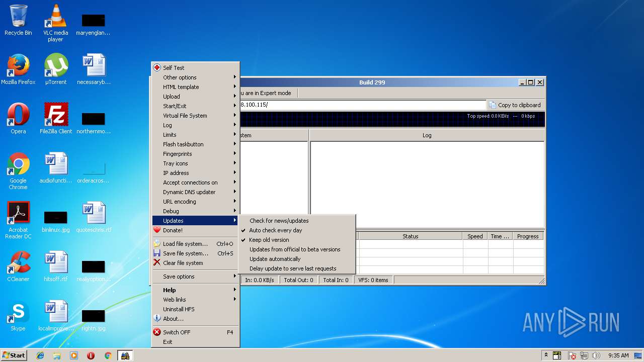Open the Fingerprints menu entry
The image size is (644, 362).
pos(196,154)
